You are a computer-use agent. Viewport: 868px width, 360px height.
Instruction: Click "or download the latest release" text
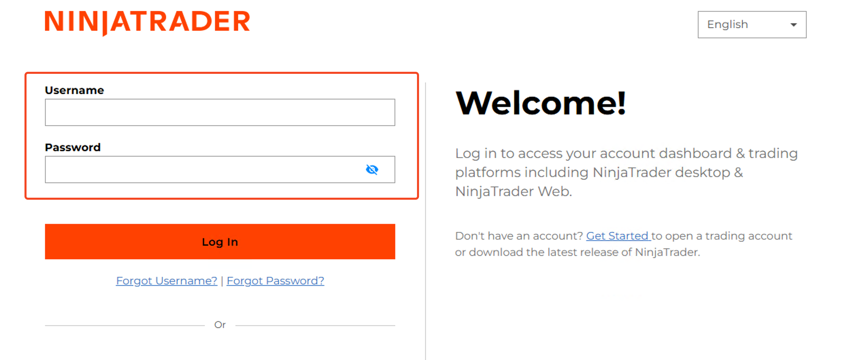tap(577, 252)
